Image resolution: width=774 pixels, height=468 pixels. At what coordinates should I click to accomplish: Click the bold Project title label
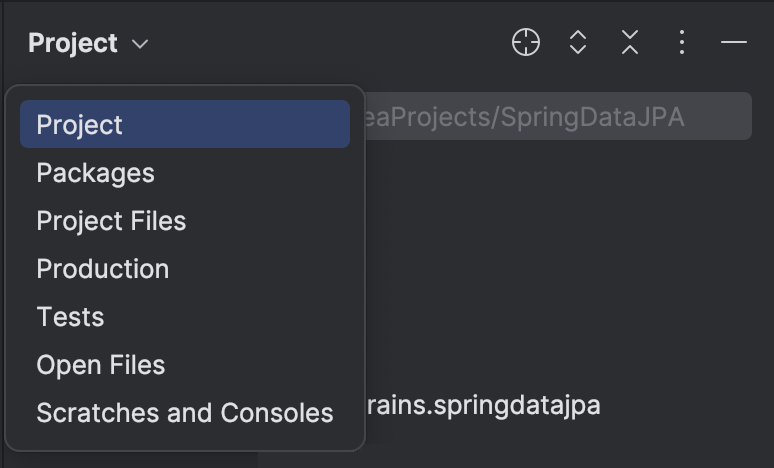(x=73, y=43)
